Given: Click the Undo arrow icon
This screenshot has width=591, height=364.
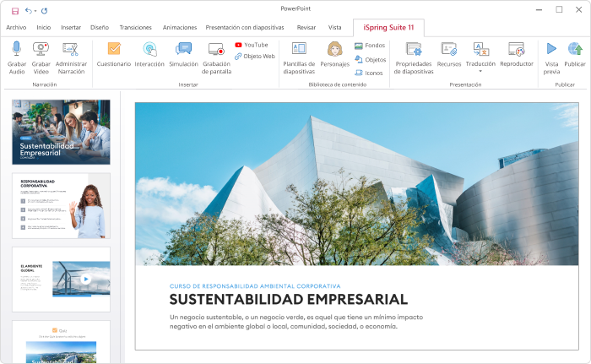Looking at the screenshot, I should tap(28, 11).
